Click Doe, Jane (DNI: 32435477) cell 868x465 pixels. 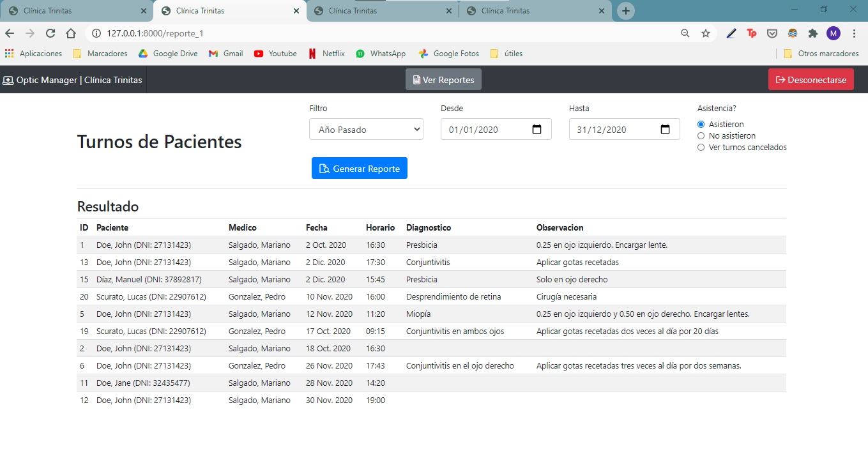point(143,383)
